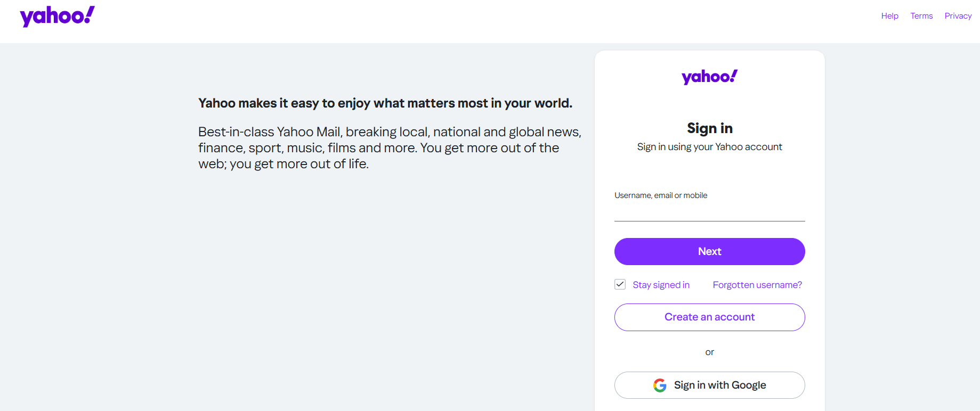
Task: Open the Privacy link
Action: coord(958,15)
